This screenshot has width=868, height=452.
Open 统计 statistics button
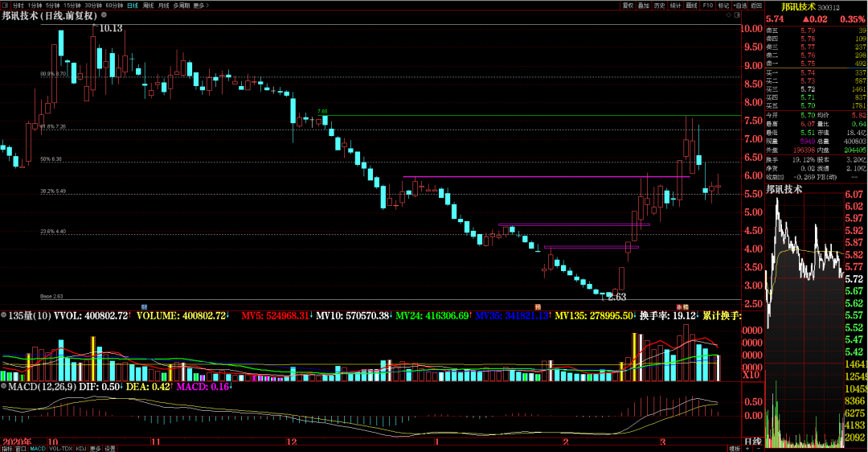coord(675,5)
